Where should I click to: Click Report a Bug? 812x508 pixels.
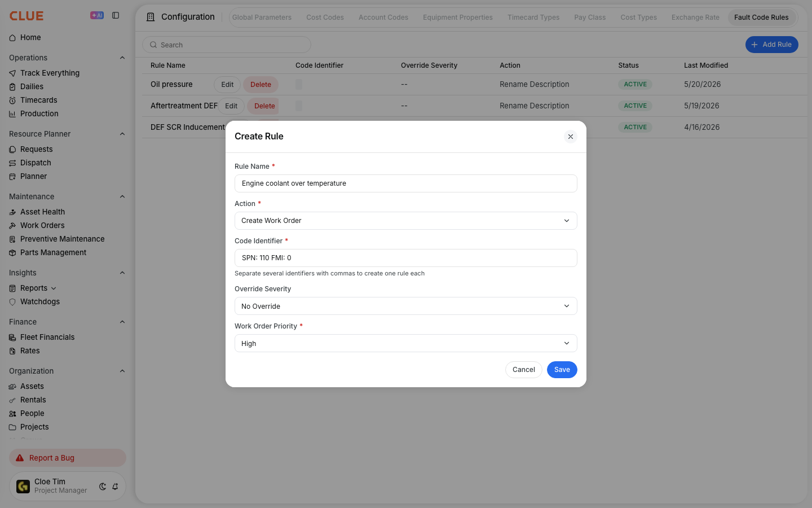(x=68, y=458)
